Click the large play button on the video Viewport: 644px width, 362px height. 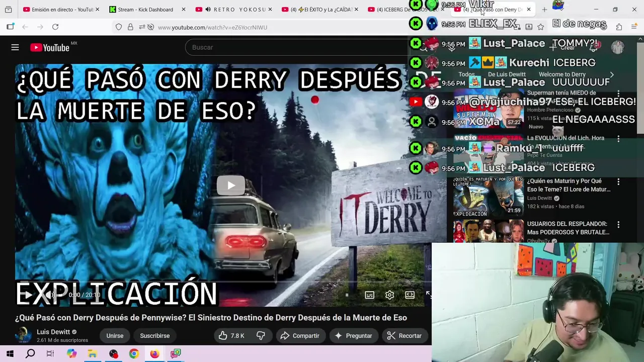pos(231,186)
